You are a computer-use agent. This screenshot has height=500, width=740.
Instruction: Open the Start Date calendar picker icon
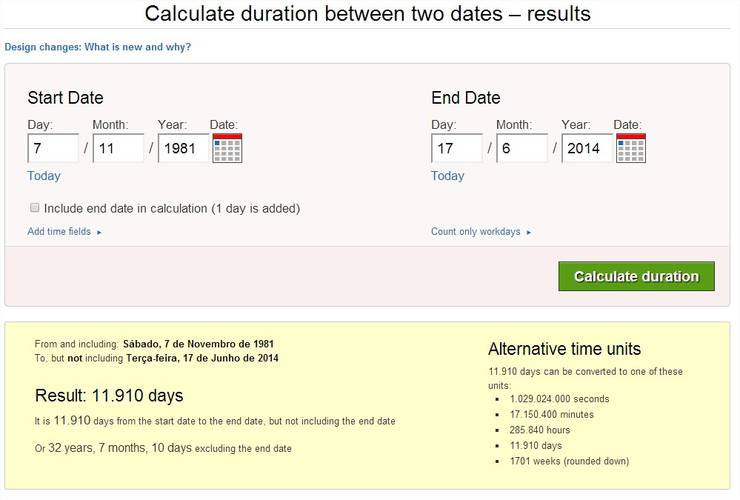pyautogui.click(x=227, y=148)
